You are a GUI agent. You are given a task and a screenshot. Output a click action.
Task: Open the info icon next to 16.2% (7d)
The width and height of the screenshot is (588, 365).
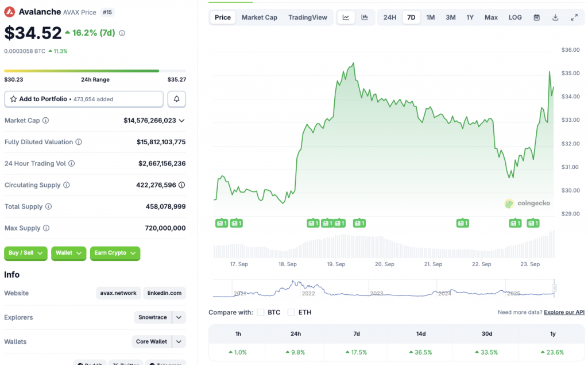coord(122,33)
